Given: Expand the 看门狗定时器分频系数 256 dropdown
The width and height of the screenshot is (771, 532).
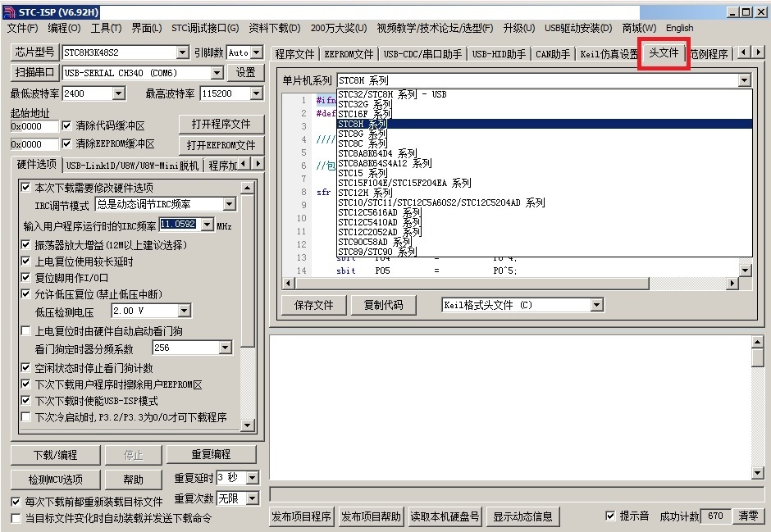Looking at the screenshot, I should [x=226, y=348].
